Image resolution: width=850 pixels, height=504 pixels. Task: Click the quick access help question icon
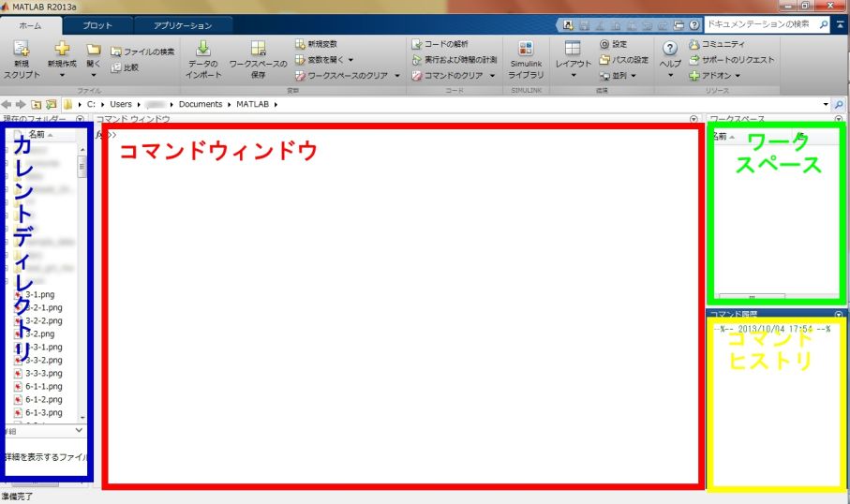[x=694, y=25]
